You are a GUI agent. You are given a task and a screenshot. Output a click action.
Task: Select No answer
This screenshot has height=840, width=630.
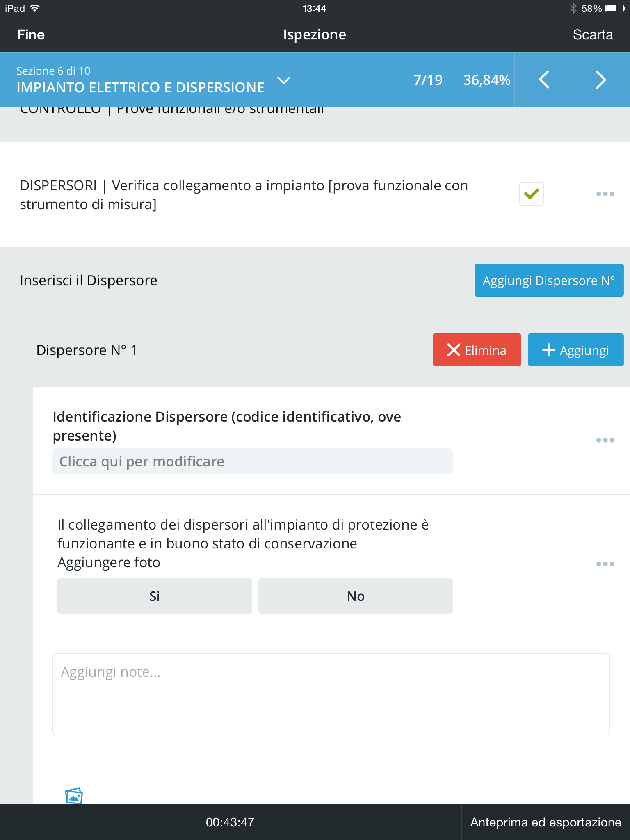point(356,596)
